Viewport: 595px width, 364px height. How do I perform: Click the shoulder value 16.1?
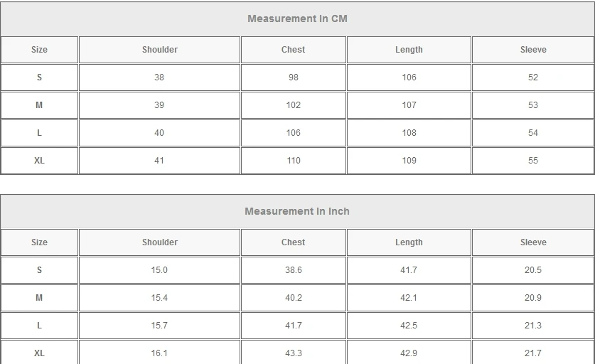[159, 353]
